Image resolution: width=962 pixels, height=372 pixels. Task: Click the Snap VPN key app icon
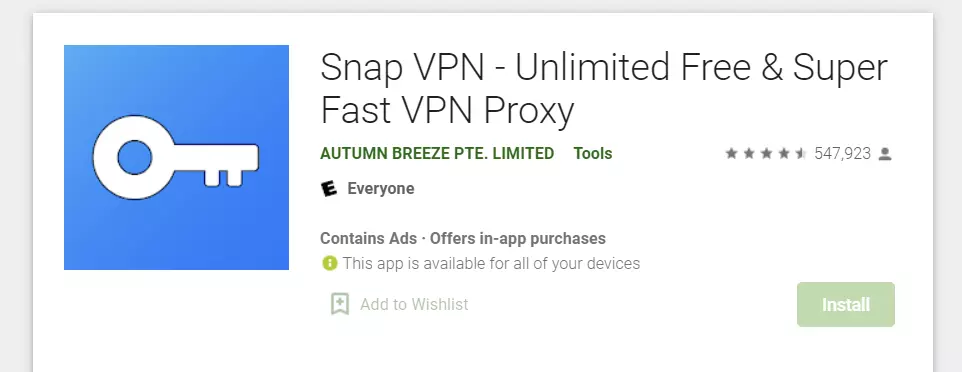(176, 157)
